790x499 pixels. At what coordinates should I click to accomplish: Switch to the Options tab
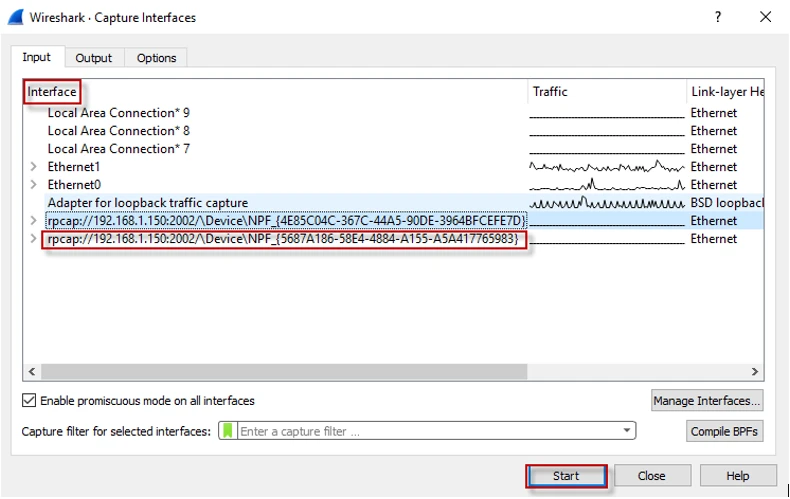tap(156, 58)
